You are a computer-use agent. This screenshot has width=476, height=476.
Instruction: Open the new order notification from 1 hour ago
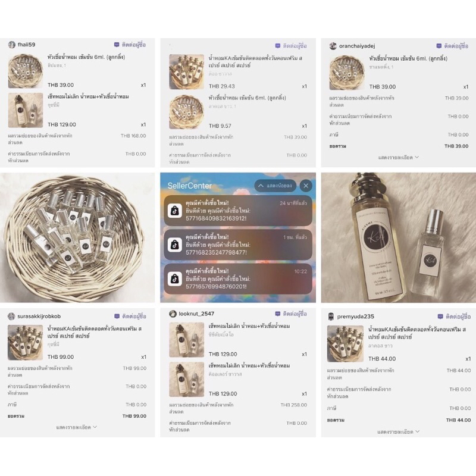point(238,245)
